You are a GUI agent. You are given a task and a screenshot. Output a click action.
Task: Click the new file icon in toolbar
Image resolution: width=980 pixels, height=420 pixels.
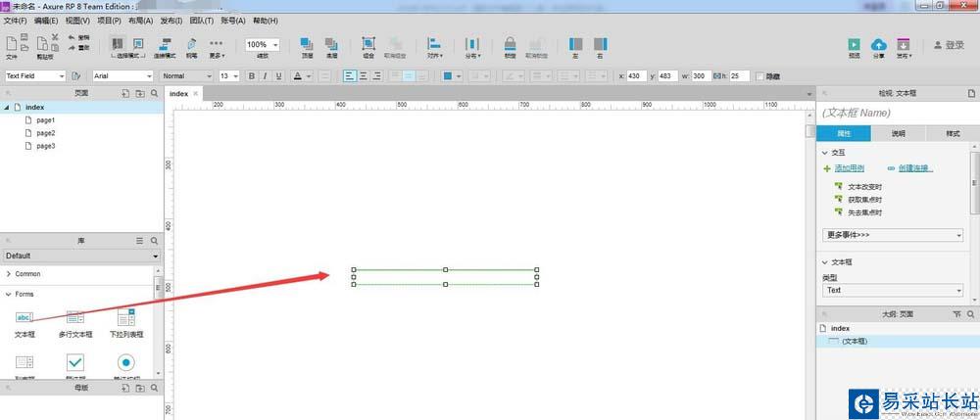(x=11, y=43)
